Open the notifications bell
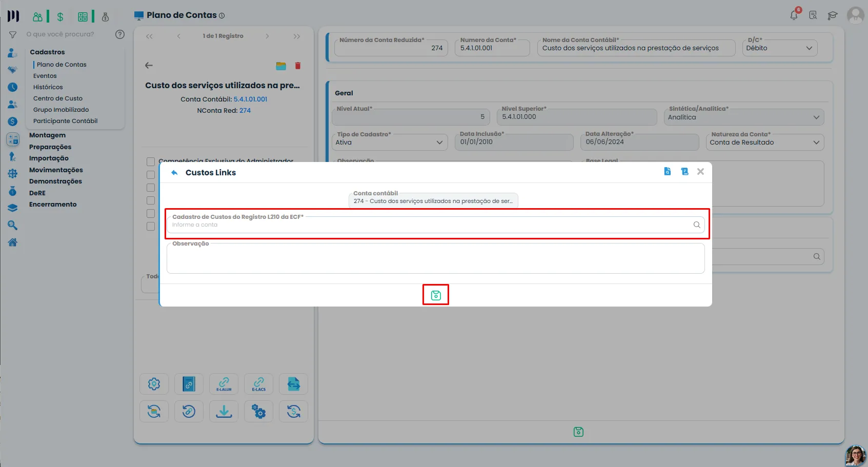This screenshot has width=868, height=467. 794,15
